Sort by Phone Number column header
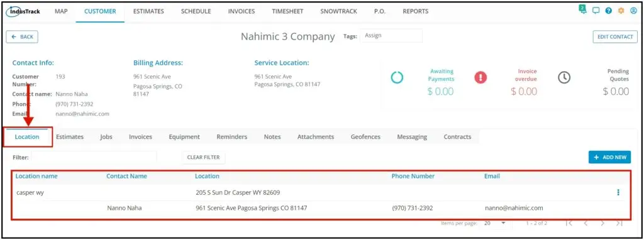 413,176
